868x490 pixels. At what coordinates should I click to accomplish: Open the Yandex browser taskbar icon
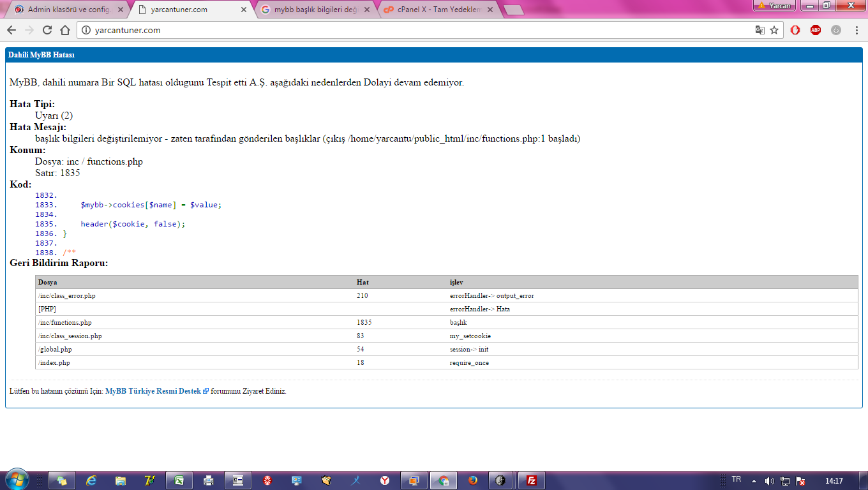point(385,480)
